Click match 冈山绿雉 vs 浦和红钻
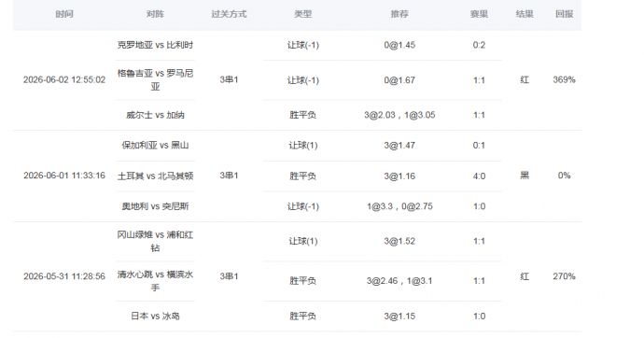Image resolution: width=644 pixels, height=338 pixels. point(155,241)
